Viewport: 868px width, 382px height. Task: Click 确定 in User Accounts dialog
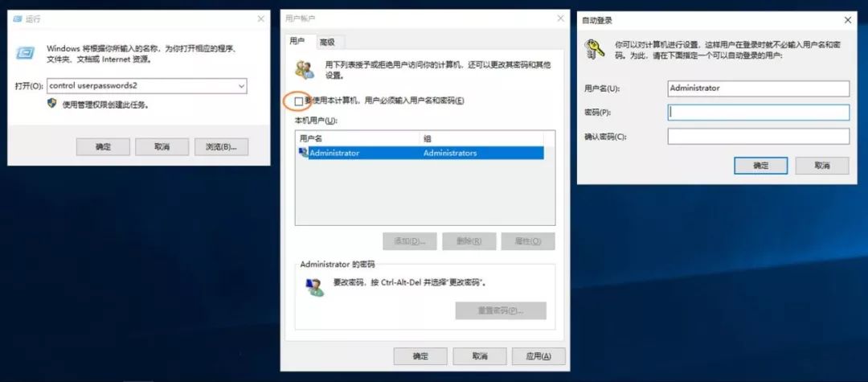click(420, 356)
